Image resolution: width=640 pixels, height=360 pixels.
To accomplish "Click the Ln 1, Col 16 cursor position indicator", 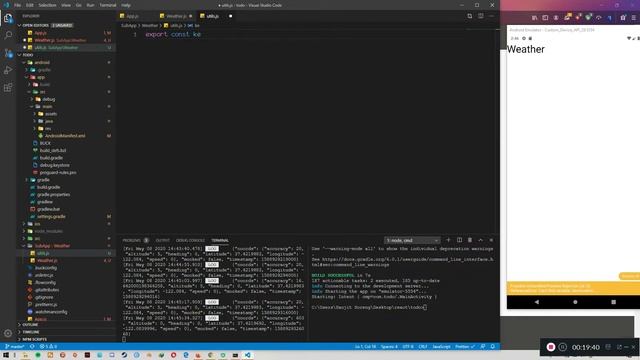I will point(365,347).
